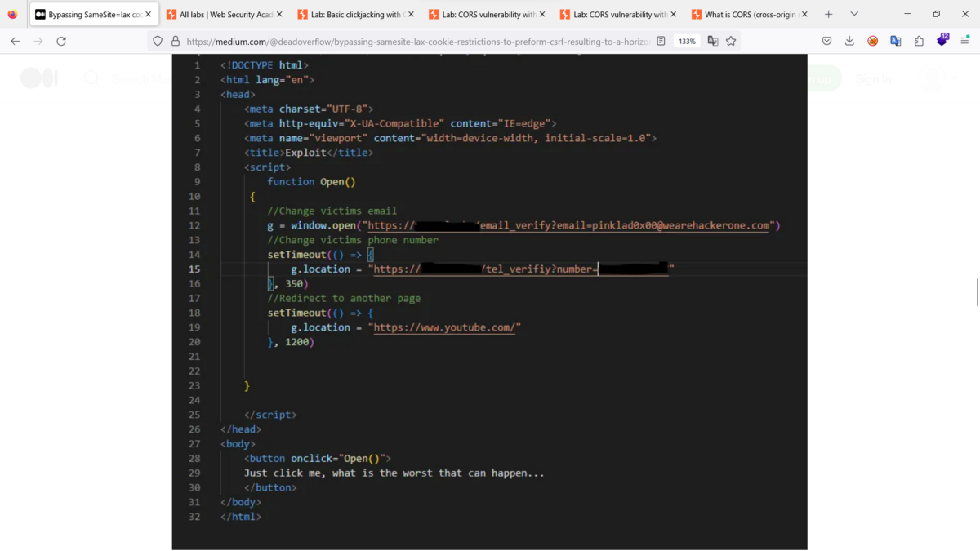Open tracking protection shield info

[x=158, y=41]
